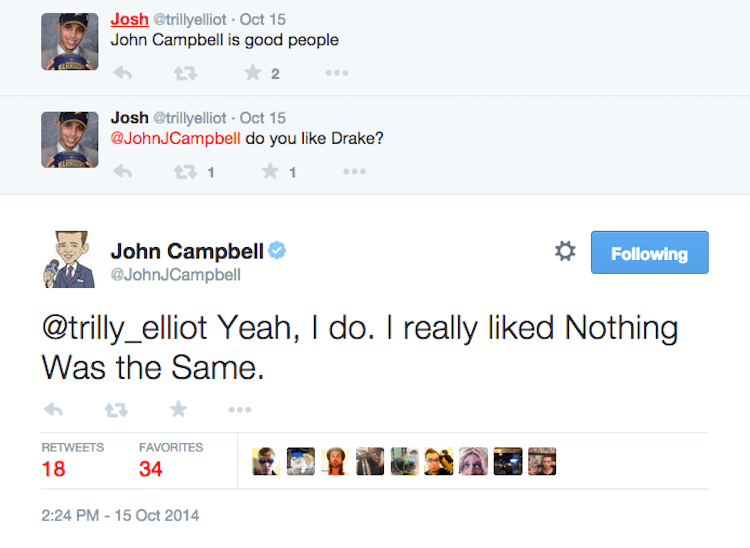Reply to the "do you like Drake?" tweet
This screenshot has width=750, height=548.
[123, 172]
